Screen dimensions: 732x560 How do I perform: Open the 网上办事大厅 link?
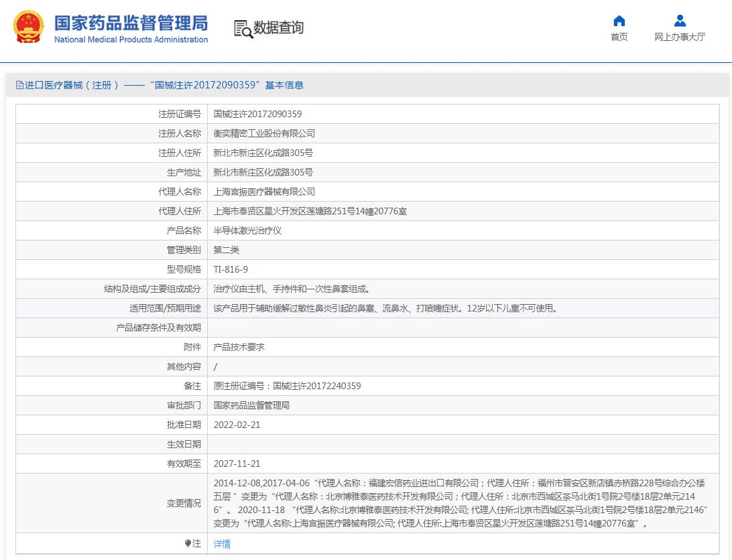680,37
